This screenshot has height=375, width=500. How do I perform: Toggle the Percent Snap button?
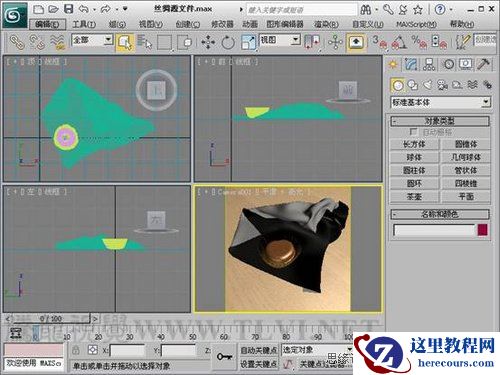419,42
